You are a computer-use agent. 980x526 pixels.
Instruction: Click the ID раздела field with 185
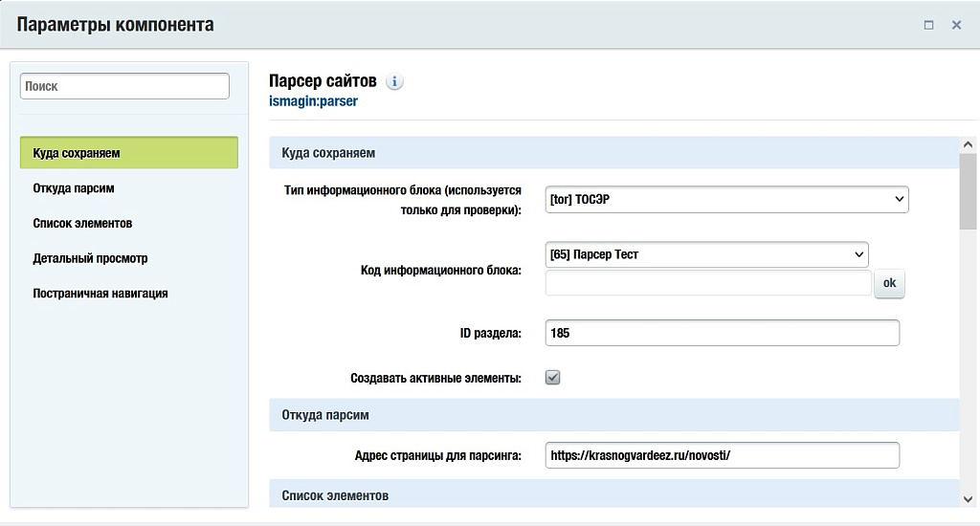[x=722, y=333]
